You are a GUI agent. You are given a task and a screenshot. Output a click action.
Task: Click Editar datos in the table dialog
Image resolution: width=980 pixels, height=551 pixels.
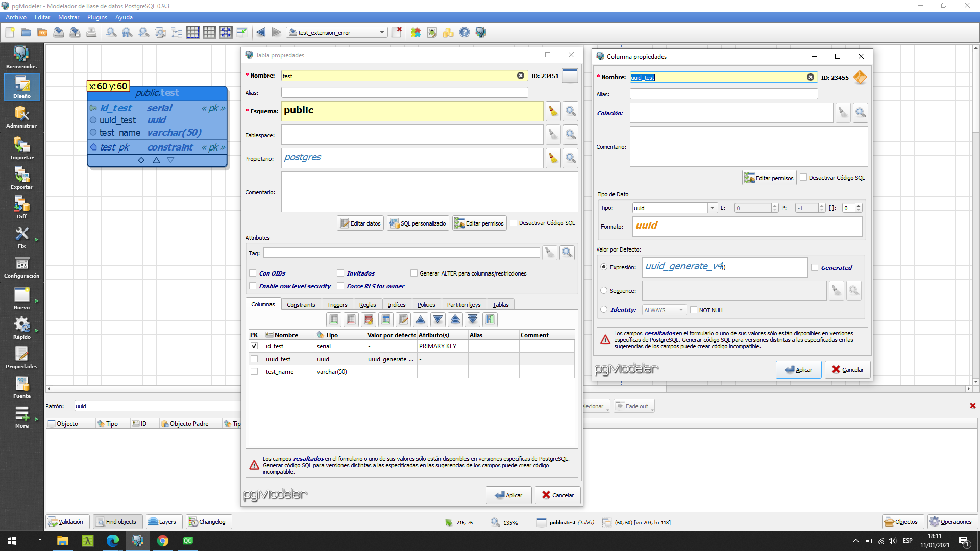click(x=360, y=223)
